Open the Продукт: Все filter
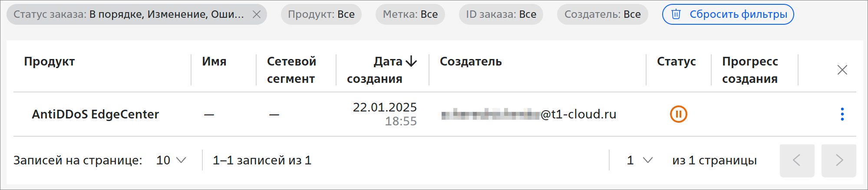Image resolution: width=868 pixels, height=190 pixels. pos(321,14)
